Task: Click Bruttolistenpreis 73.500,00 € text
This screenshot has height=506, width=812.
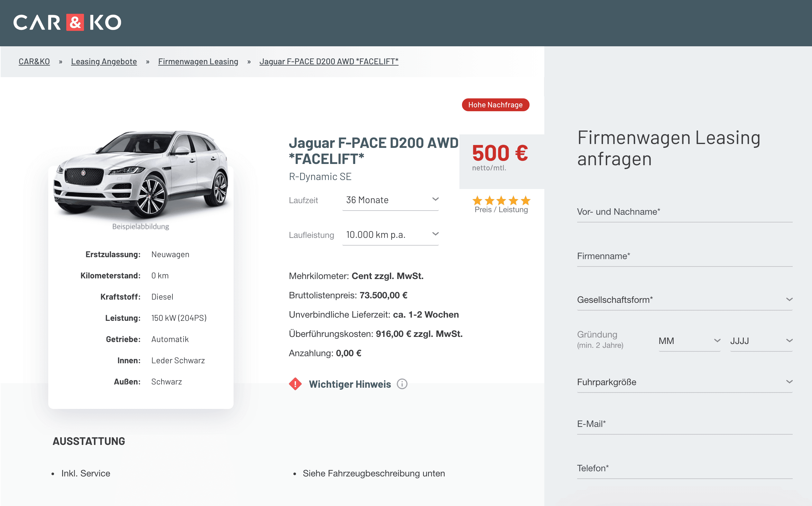Action: 348,295
